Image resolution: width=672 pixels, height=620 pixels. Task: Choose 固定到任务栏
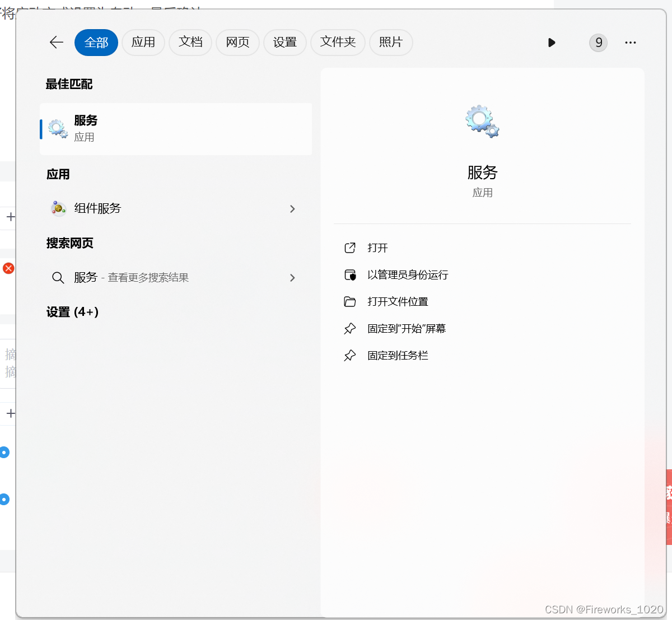[482, 355]
